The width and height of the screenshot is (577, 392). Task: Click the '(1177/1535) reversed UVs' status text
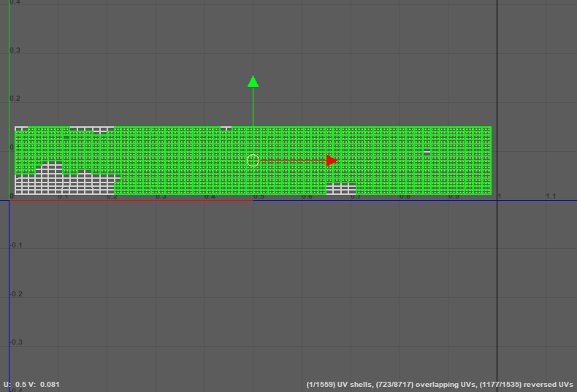pos(526,384)
